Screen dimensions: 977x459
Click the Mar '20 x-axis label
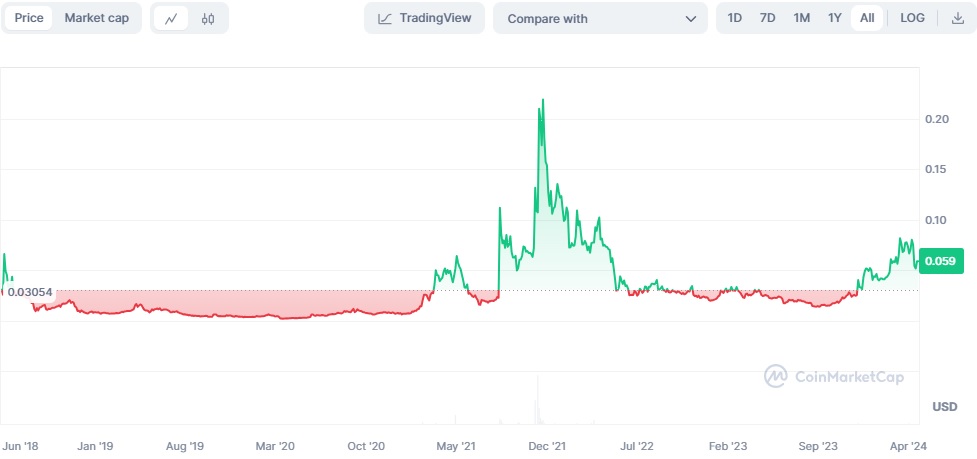click(275, 447)
